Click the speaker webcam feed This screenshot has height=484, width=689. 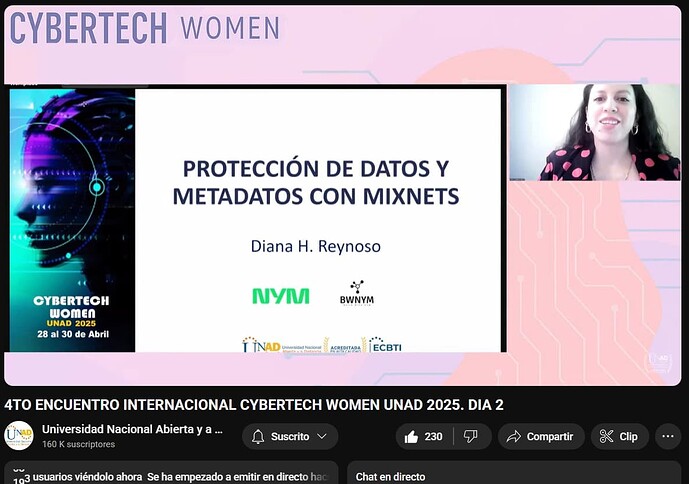tap(595, 132)
